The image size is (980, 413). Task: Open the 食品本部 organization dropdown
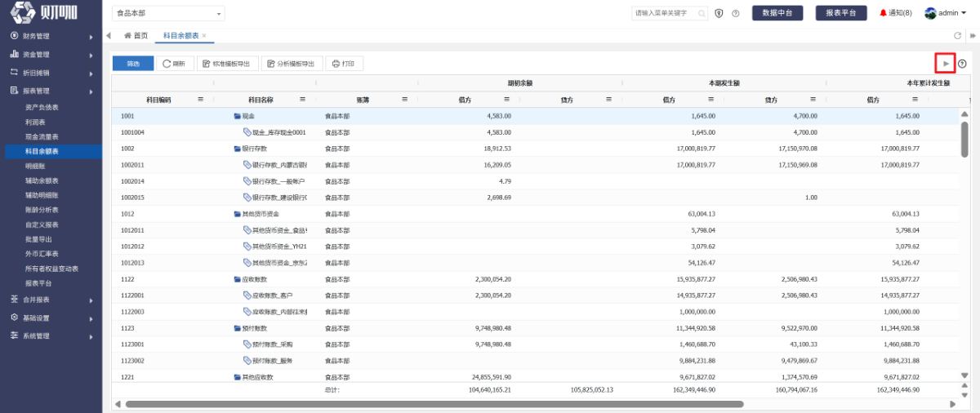click(x=168, y=14)
